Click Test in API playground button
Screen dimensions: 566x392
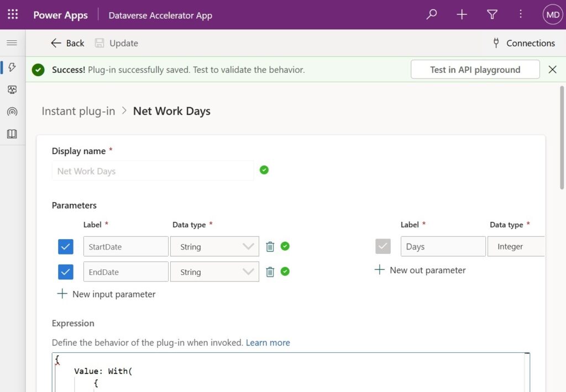tap(475, 70)
